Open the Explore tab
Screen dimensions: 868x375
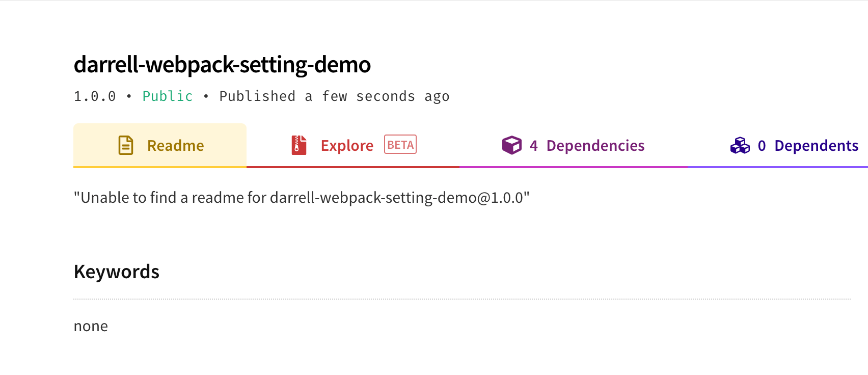pos(347,146)
